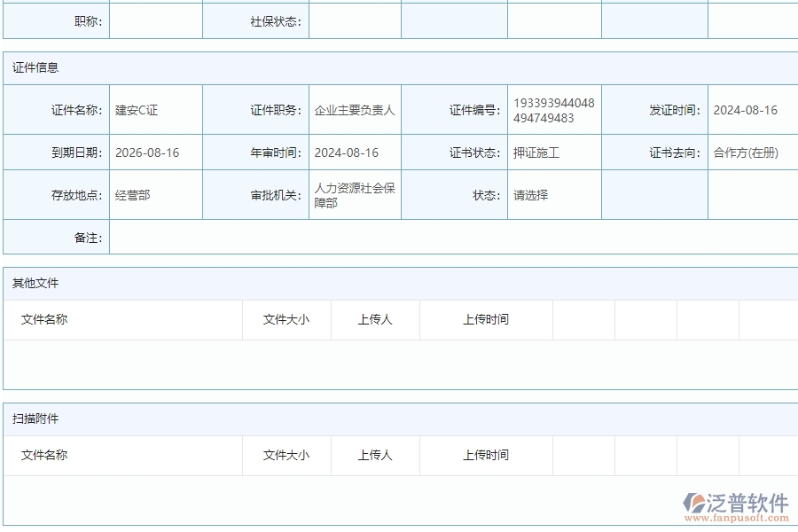This screenshot has width=798, height=532.
Task: Select the 存放地点 field showing 经营部
Action: point(155,194)
